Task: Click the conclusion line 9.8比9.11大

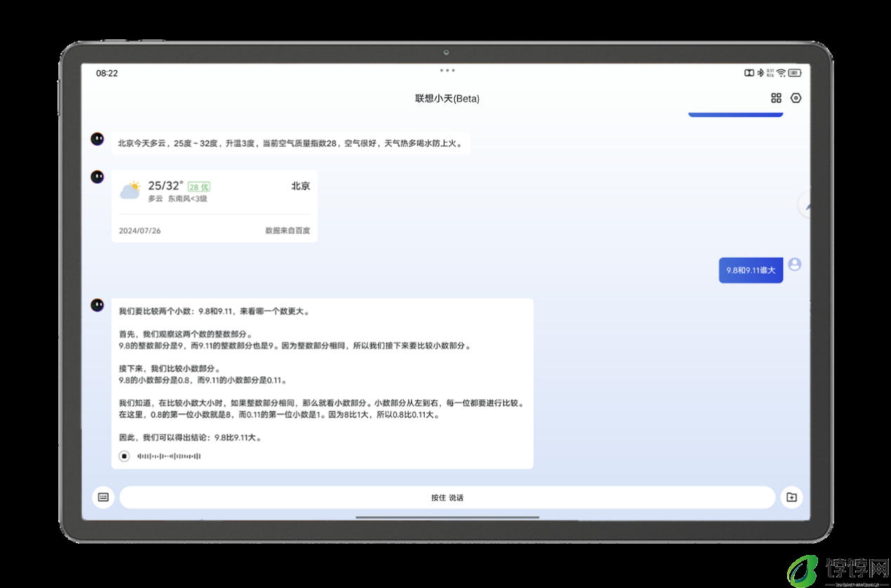Action: [190, 437]
